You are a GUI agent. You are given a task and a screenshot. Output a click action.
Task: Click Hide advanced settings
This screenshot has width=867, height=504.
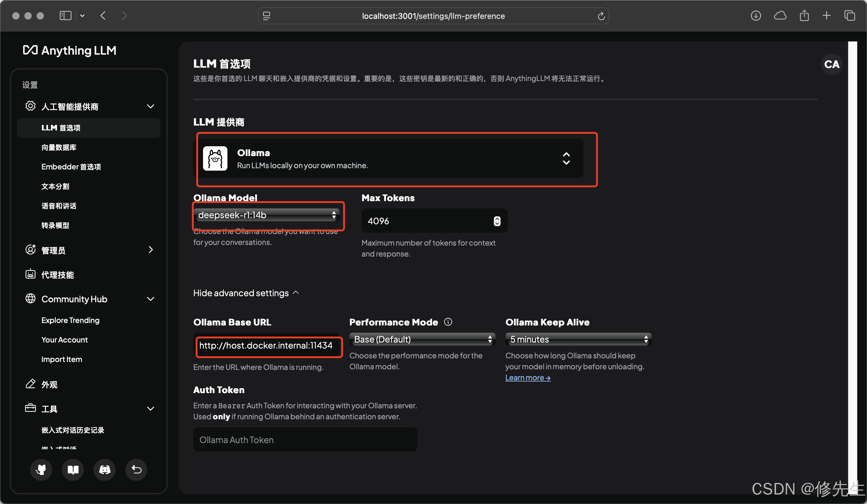pyautogui.click(x=246, y=293)
